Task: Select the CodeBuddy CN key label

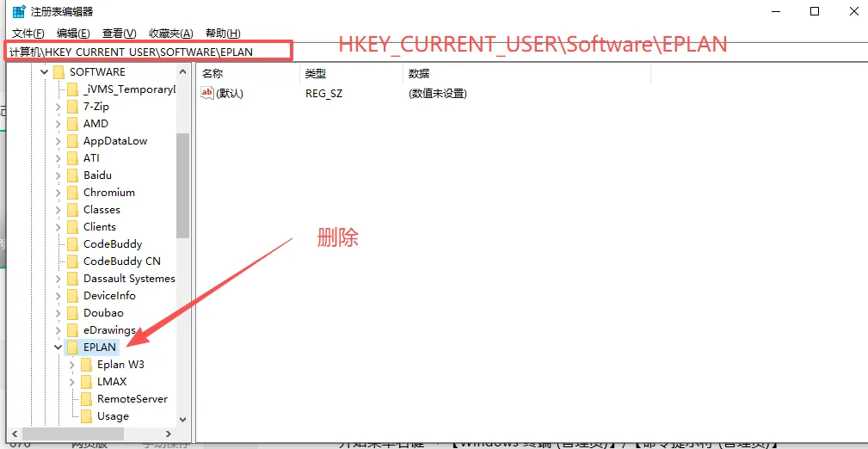Action: [x=122, y=261]
